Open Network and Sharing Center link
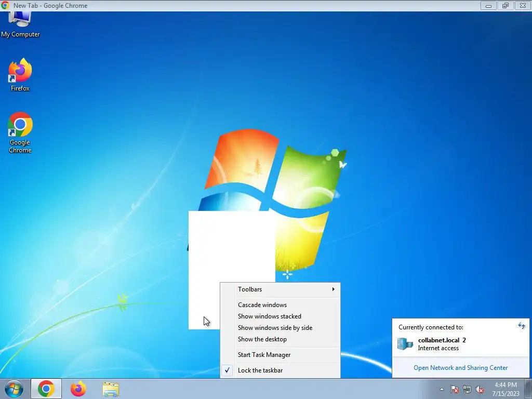 [460, 368]
